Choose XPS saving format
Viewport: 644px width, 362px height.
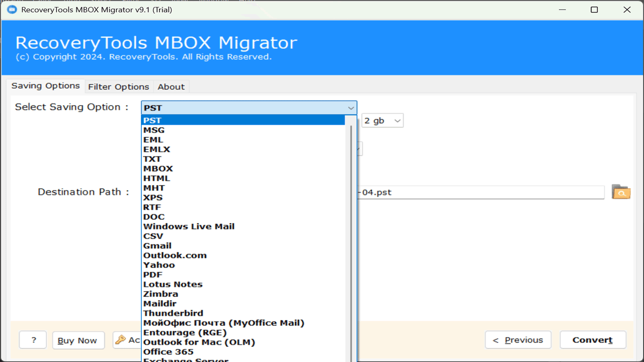click(243, 197)
